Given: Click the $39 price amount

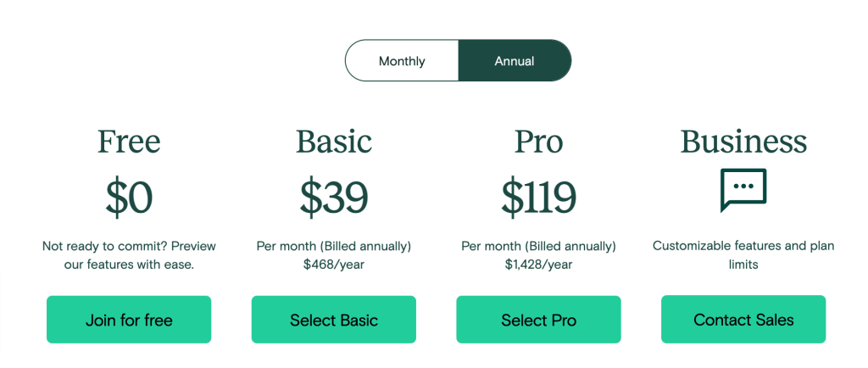Looking at the screenshot, I should point(334,198).
